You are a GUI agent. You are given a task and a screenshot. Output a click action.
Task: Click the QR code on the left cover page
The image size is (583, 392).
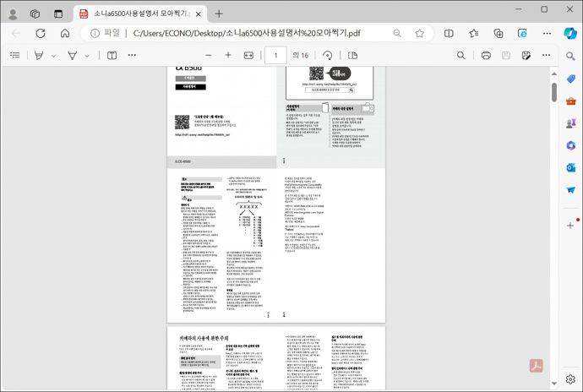tap(183, 122)
